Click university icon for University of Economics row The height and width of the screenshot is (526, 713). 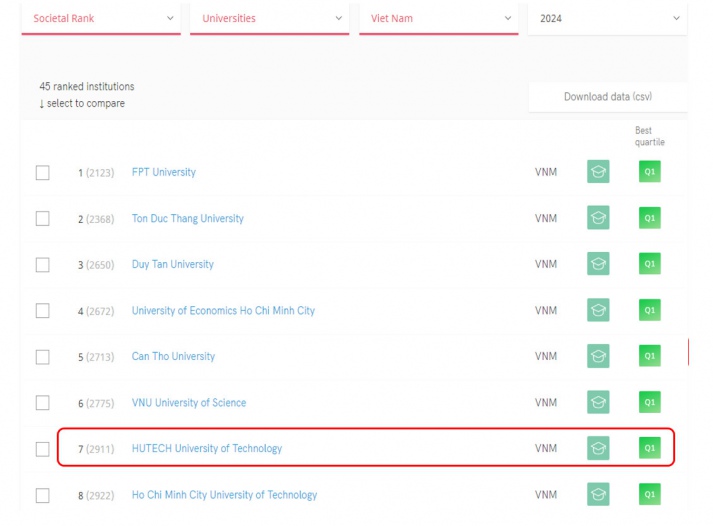click(x=598, y=310)
